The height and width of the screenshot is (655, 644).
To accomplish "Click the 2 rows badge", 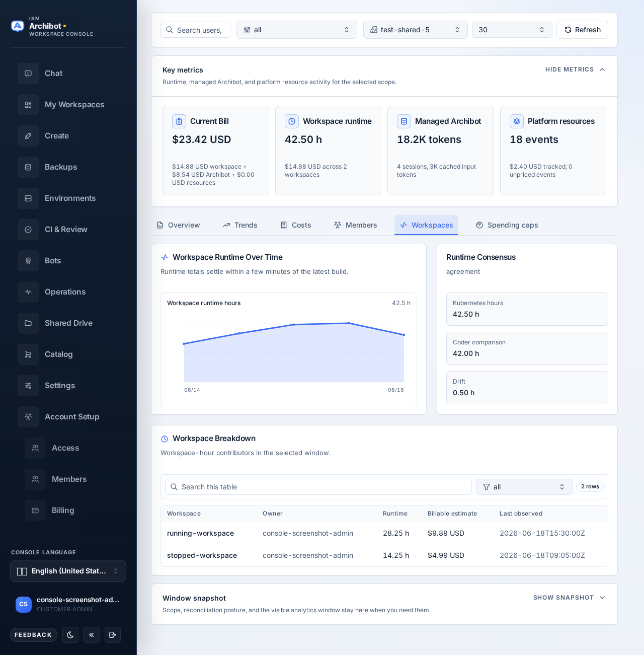I will 590,487.
